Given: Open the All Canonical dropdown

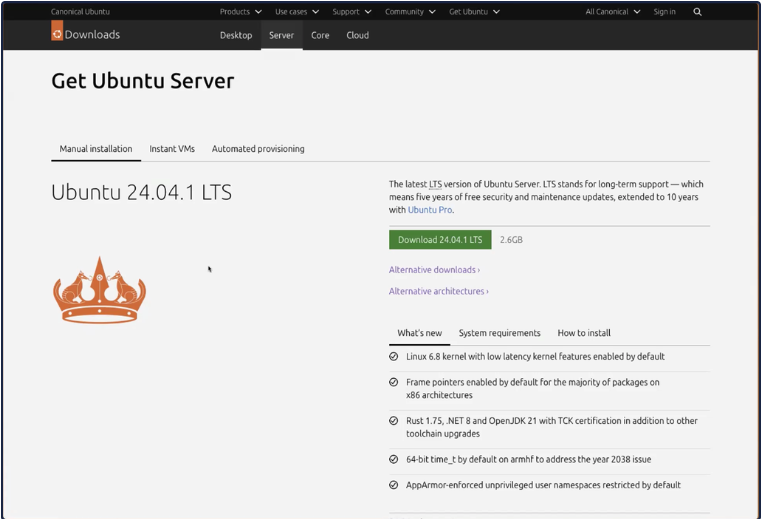Looking at the screenshot, I should click(x=612, y=12).
